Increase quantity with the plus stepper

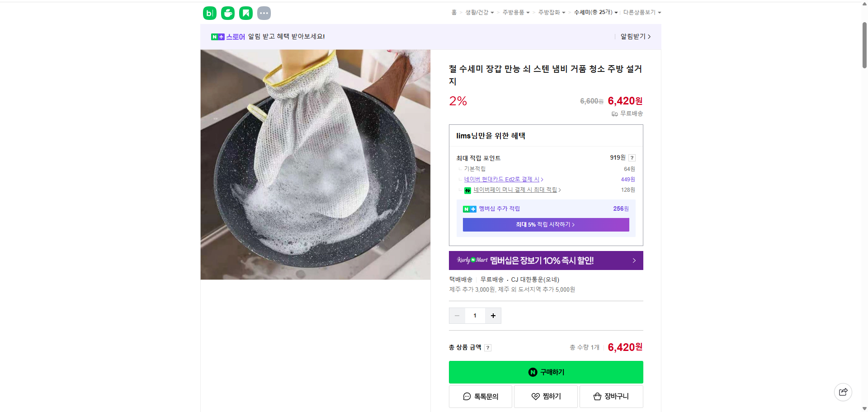tap(493, 315)
